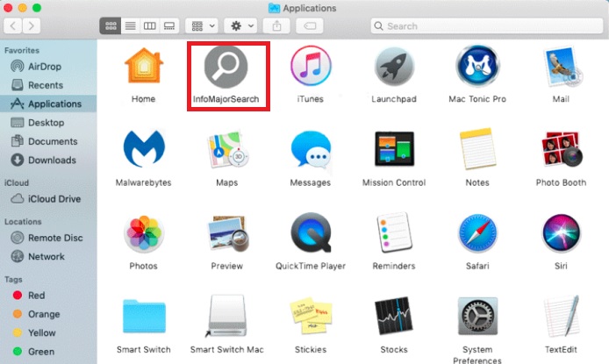Open the Preview app icon
The width and height of the screenshot is (609, 364).
(227, 232)
